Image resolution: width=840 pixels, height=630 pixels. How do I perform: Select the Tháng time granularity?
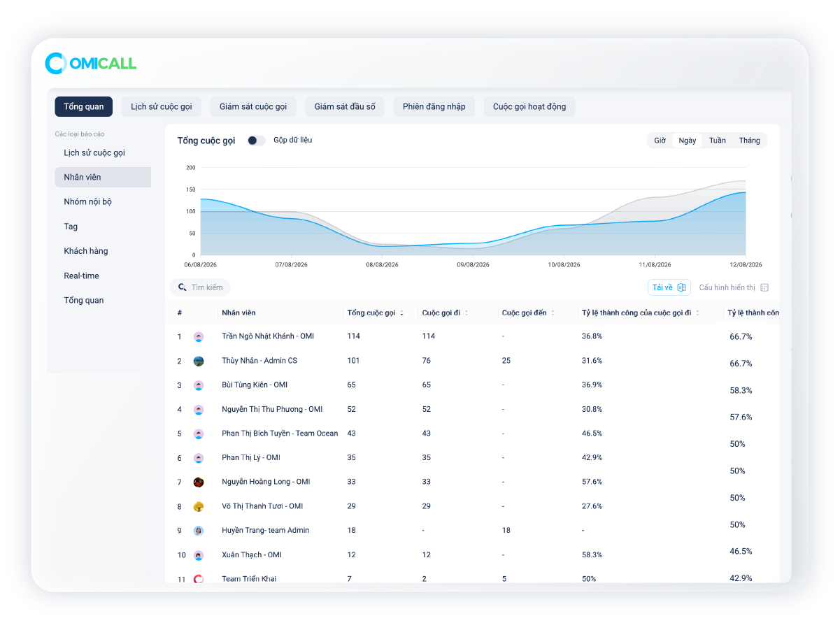click(x=749, y=141)
